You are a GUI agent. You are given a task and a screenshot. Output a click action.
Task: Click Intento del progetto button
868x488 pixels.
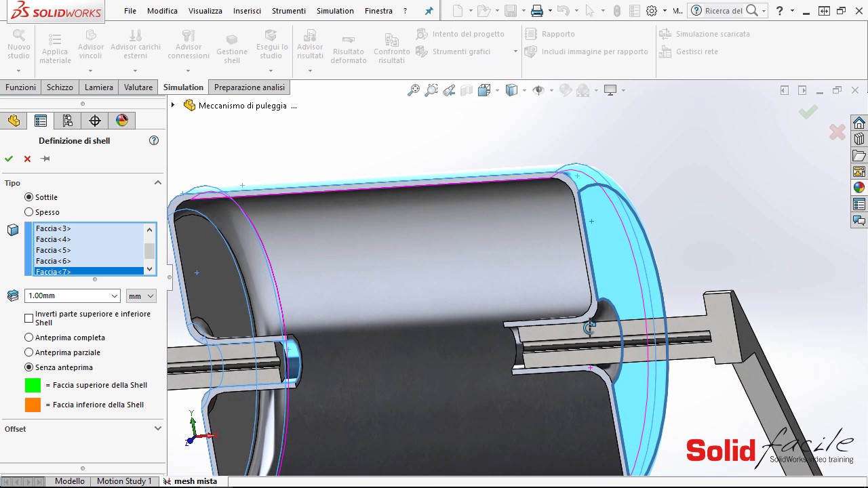click(460, 34)
